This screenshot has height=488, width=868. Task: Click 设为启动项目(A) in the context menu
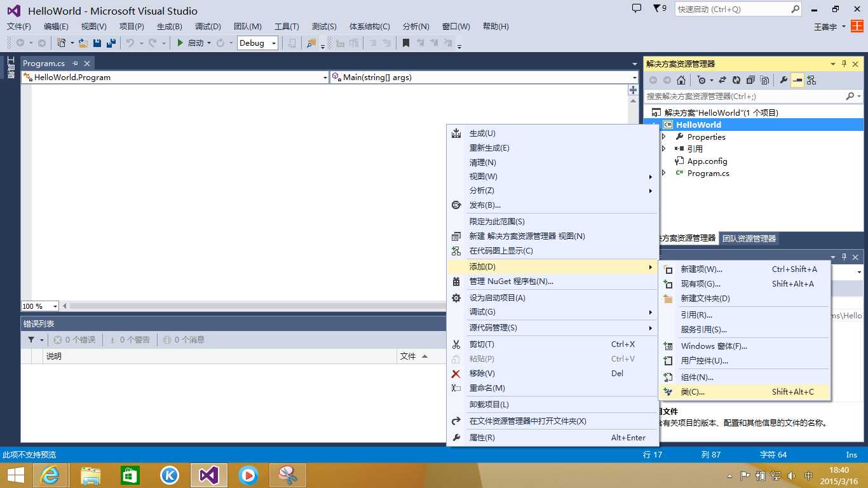(x=553, y=298)
